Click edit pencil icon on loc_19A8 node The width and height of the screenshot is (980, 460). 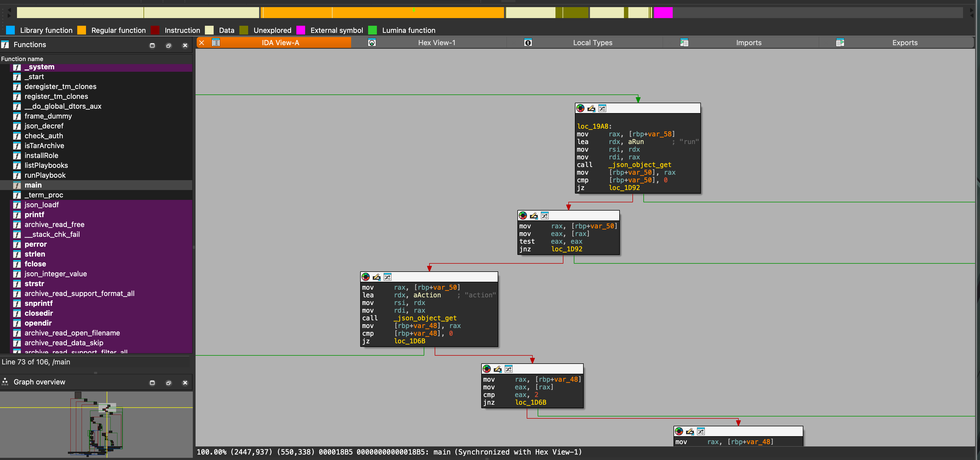[591, 108]
